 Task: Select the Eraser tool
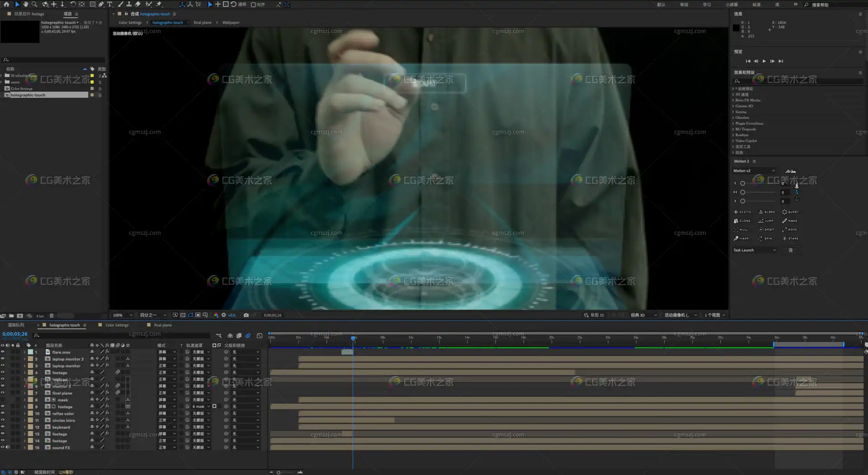click(138, 4)
